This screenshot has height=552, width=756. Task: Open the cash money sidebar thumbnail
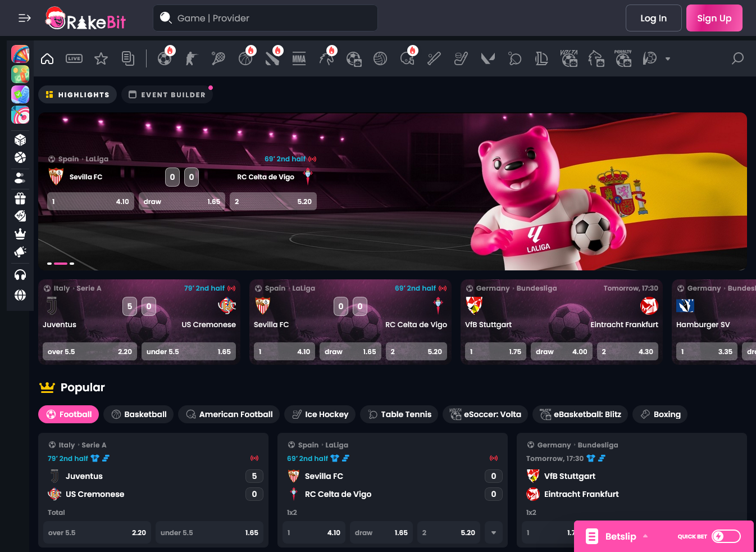[20, 74]
